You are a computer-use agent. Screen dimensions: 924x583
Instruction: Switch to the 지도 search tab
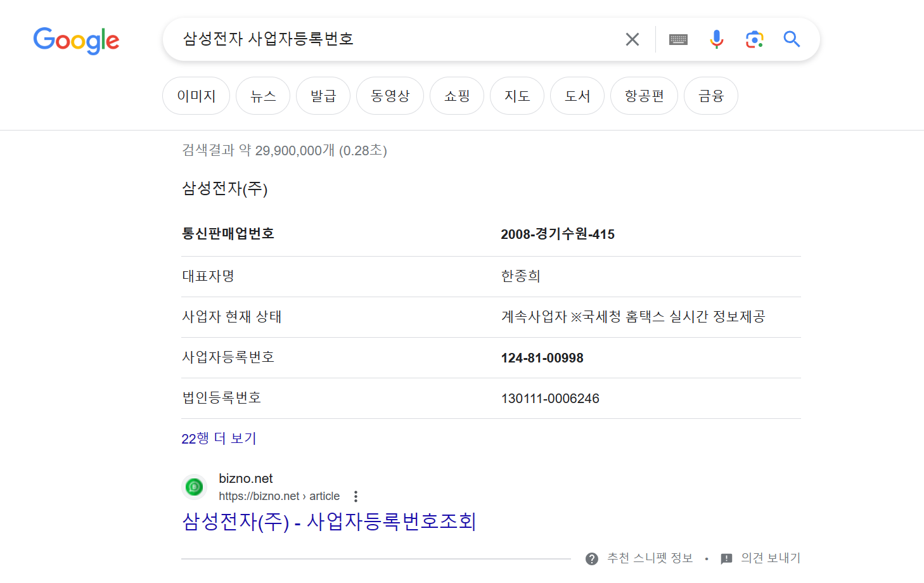click(x=517, y=96)
